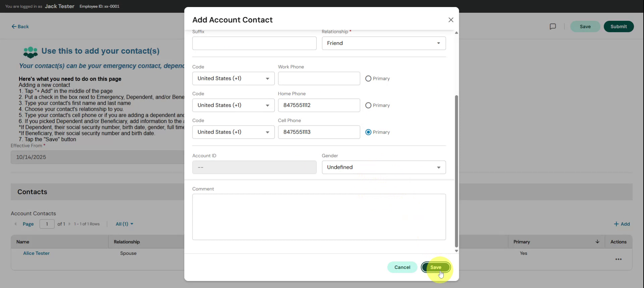Open the All (1) rows filter menu
644x288 pixels.
[124, 224]
